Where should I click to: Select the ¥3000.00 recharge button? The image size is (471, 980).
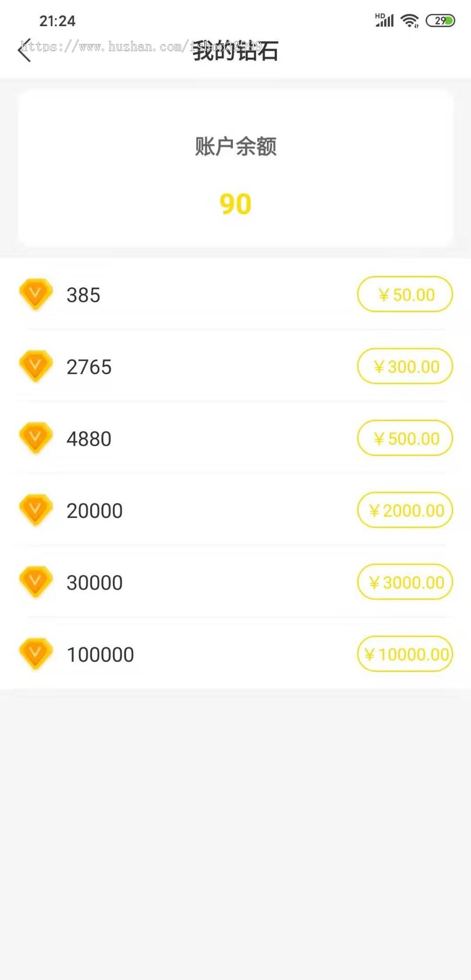click(405, 582)
